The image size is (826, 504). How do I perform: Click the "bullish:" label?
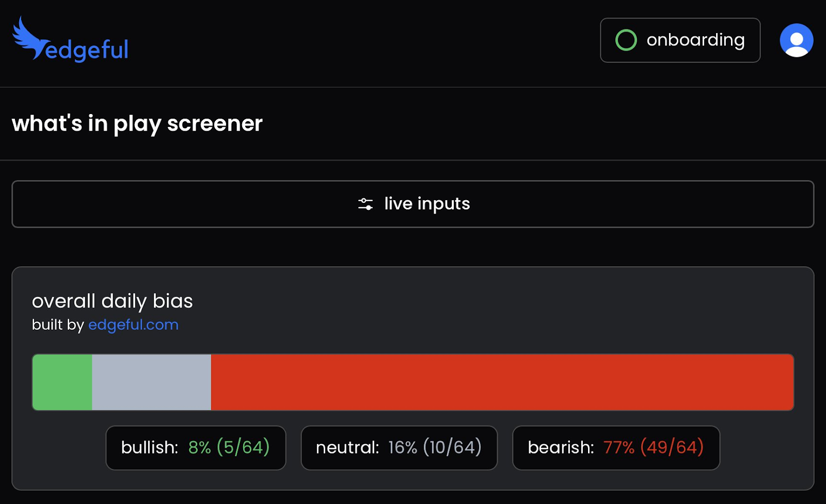(x=149, y=448)
